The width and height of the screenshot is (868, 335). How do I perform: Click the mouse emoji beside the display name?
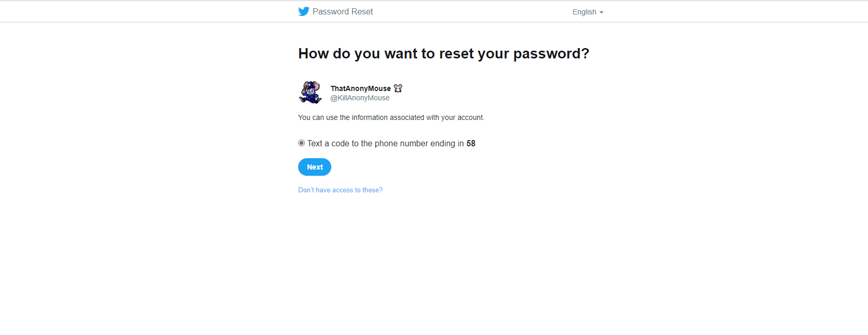(398, 88)
